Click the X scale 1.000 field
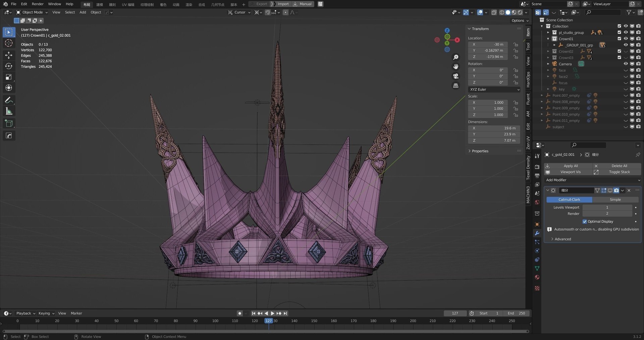Image resolution: width=644 pixels, height=340 pixels. click(488, 103)
